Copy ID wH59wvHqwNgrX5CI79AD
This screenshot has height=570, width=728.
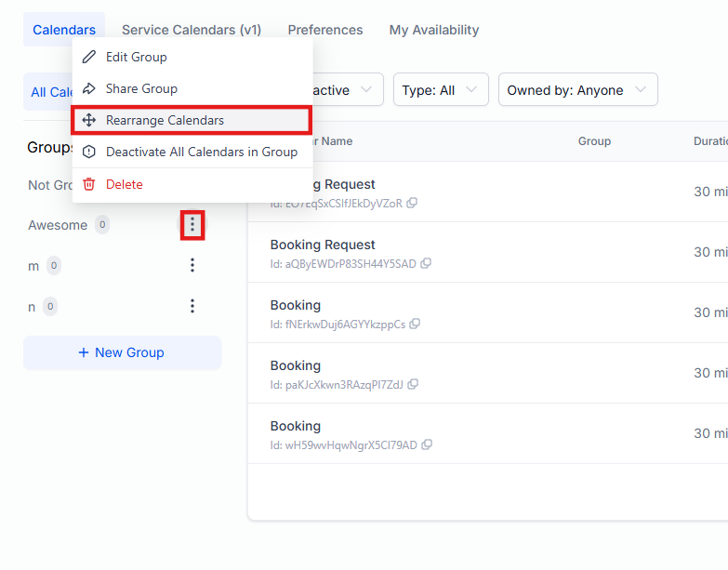pos(427,445)
